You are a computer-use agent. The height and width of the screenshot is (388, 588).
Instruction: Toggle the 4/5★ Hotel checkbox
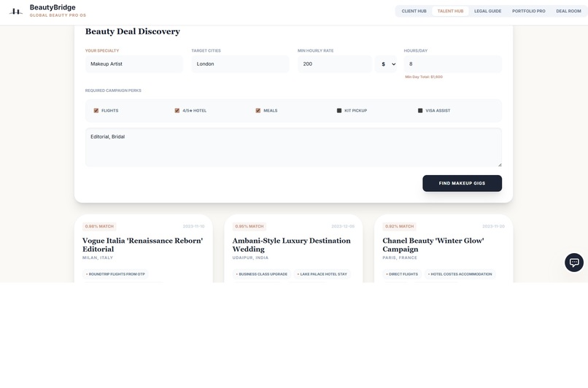(177, 111)
